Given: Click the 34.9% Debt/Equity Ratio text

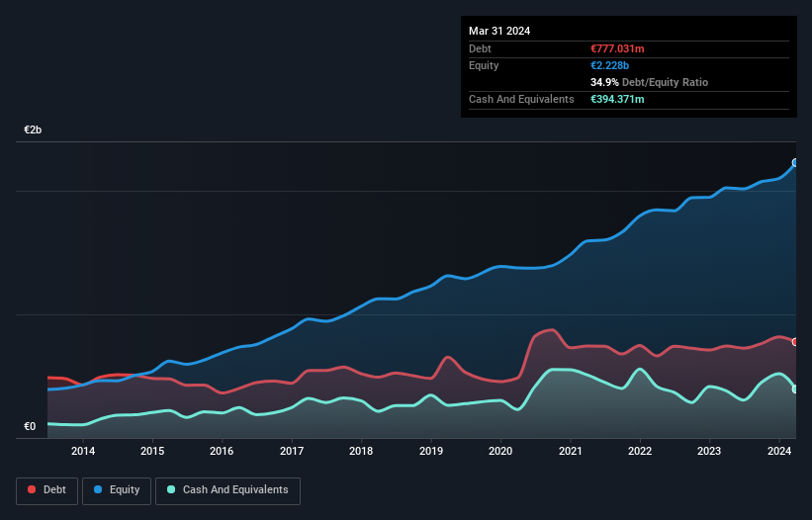Looking at the screenshot, I should [x=649, y=82].
